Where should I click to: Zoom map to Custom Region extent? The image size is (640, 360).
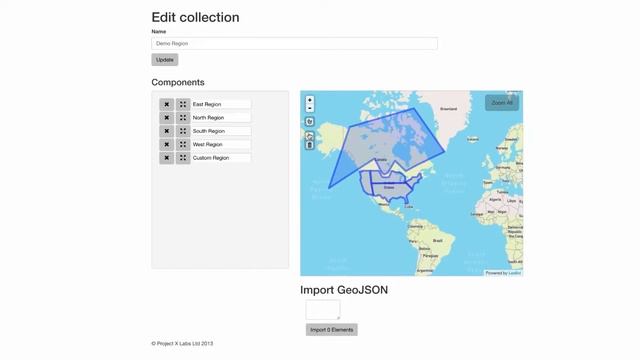point(183,158)
